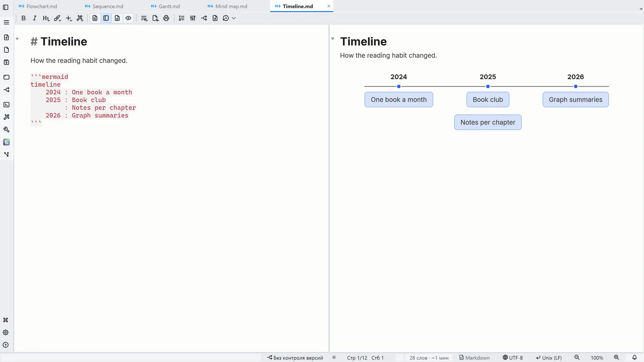
Task: Click the wrench tools icon in sidebar
Action: (x=6, y=130)
